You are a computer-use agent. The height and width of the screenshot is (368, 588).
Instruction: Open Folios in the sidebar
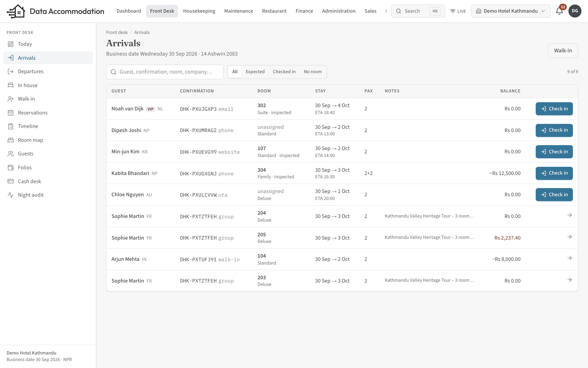click(x=48, y=167)
